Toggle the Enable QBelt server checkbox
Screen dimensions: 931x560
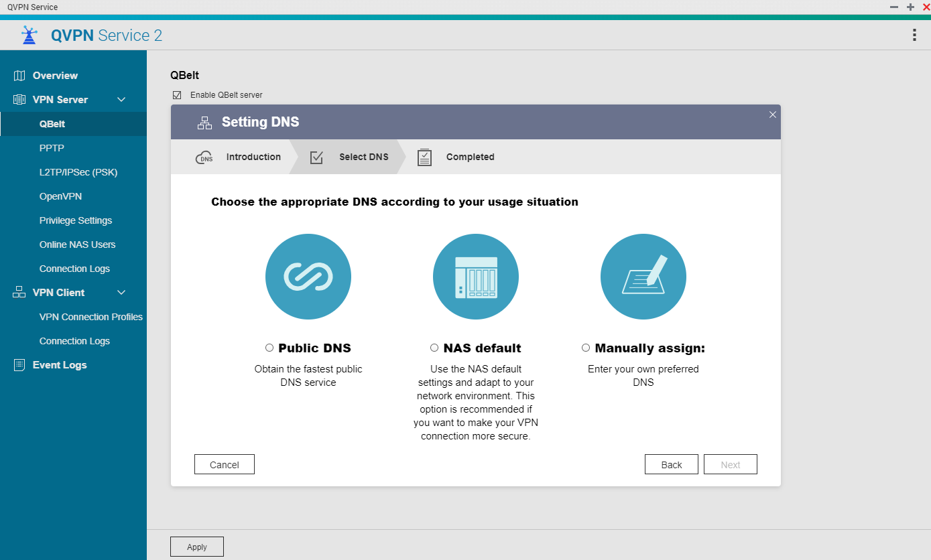177,95
